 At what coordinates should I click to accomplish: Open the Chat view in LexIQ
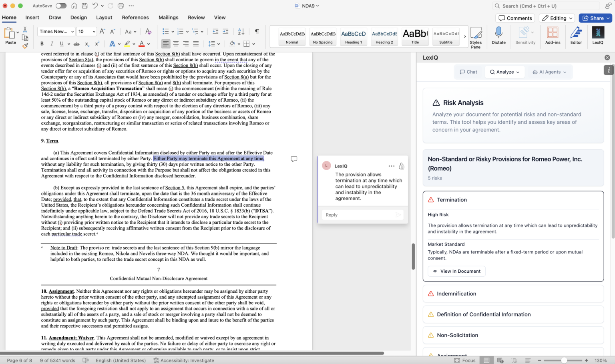468,72
